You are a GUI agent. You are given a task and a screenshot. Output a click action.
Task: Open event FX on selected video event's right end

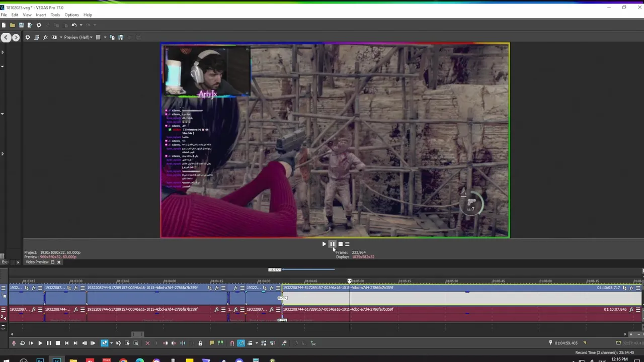631,288
